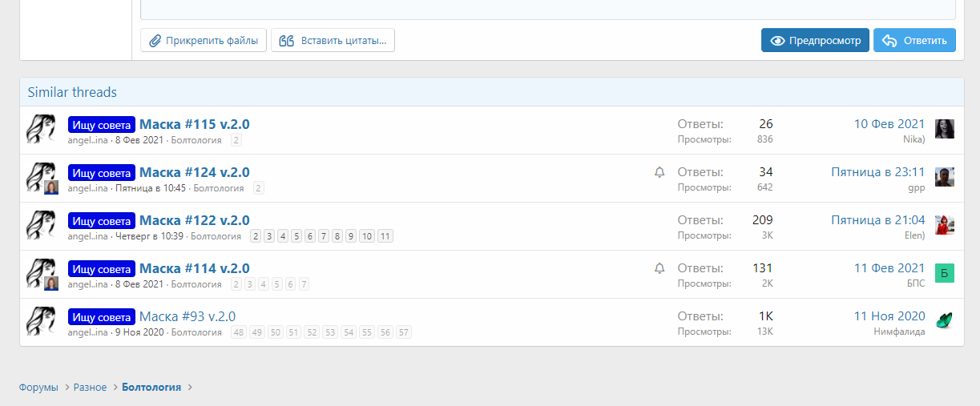Open Nika) avatar on Маска #115 row
This screenshot has width=980, height=406.
pos(945,129)
